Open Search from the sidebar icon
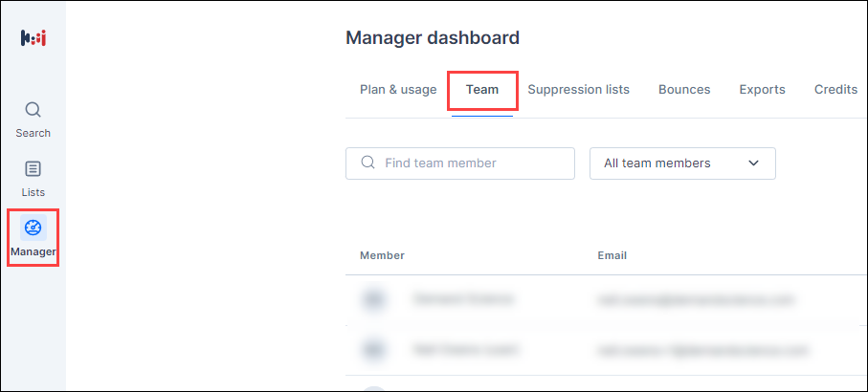868x392 pixels. coord(33,110)
